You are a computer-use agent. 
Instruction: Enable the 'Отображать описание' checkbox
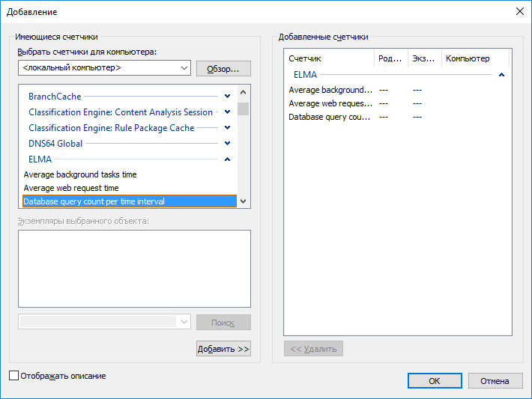(13, 376)
